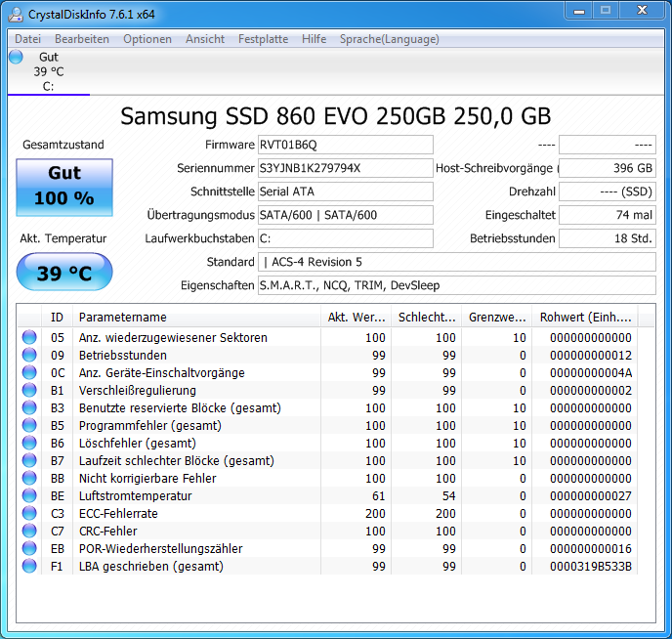Image resolution: width=672 pixels, height=639 pixels.
Task: Select the Verschleißregulierung row
Action: 327,391
